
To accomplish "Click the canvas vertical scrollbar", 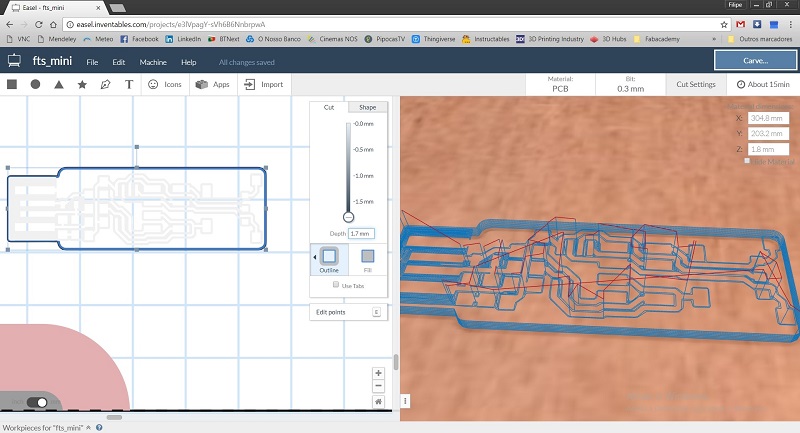I will 395,362.
